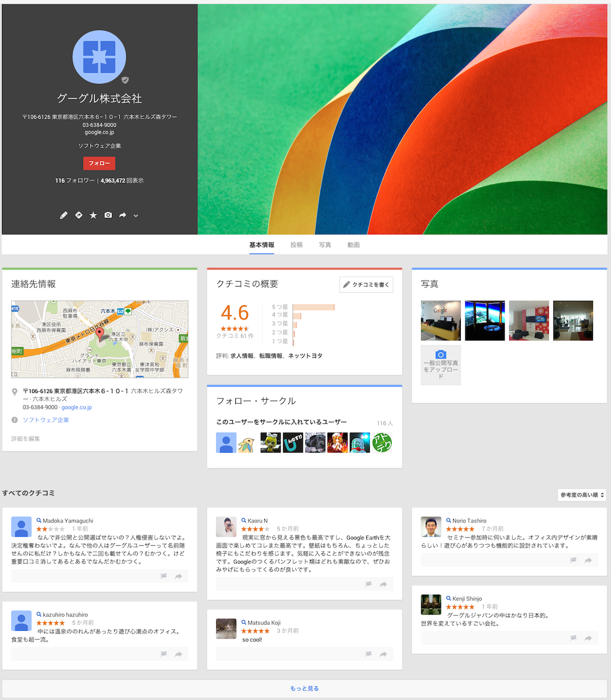Viewport: 611px width, 700px height.
Task: Click reviewer name Kaoru N
Action: point(258,521)
